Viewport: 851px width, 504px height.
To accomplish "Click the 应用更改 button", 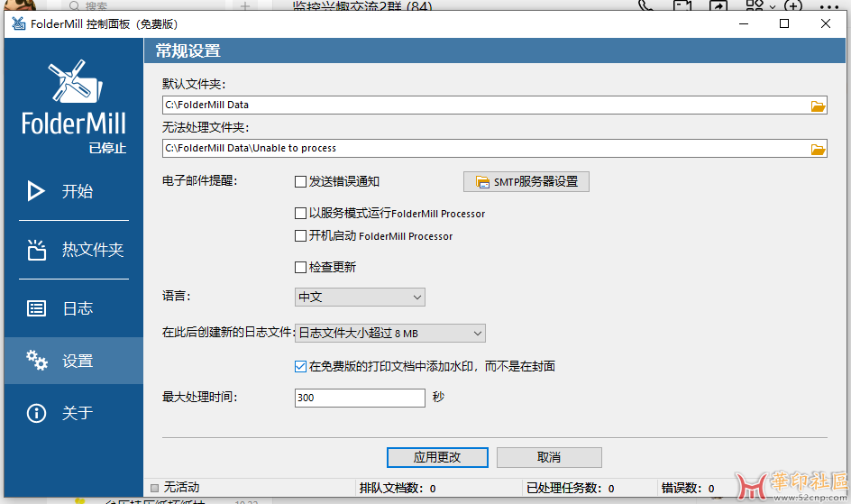I will [x=437, y=457].
